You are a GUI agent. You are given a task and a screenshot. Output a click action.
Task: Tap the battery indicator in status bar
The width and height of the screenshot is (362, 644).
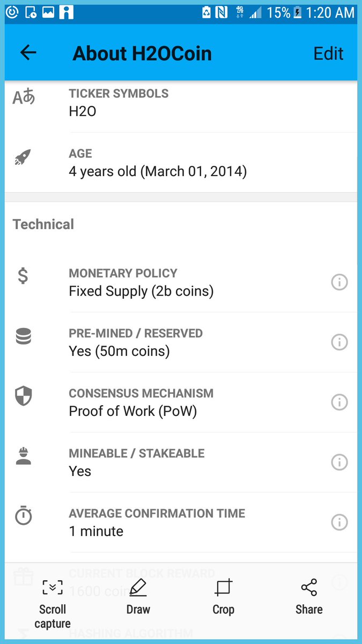[297, 12]
